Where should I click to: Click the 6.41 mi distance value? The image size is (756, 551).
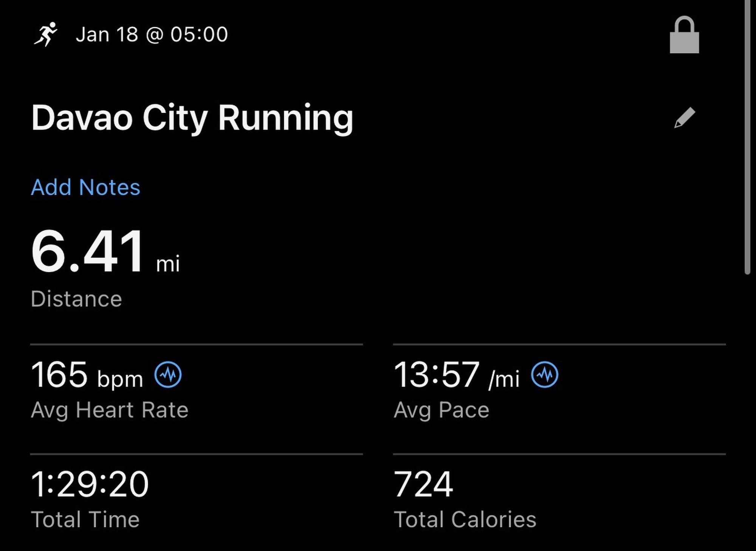click(88, 251)
